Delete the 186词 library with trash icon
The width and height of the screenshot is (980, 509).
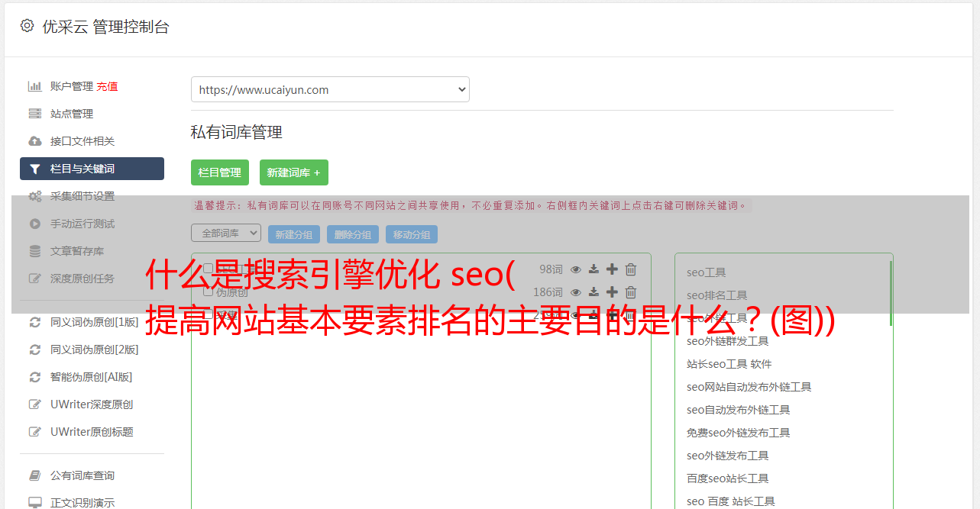point(631,292)
